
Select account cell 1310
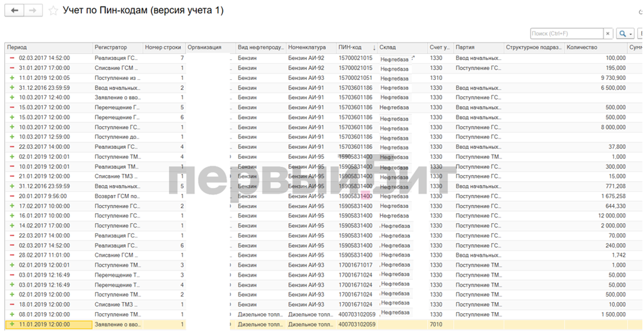pos(440,78)
